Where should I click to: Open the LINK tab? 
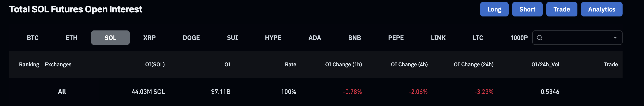438,38
